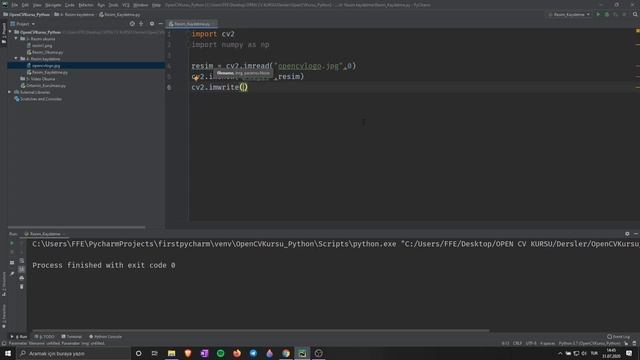Open Spotify from taskbar
The image size is (640, 360).
220,353
